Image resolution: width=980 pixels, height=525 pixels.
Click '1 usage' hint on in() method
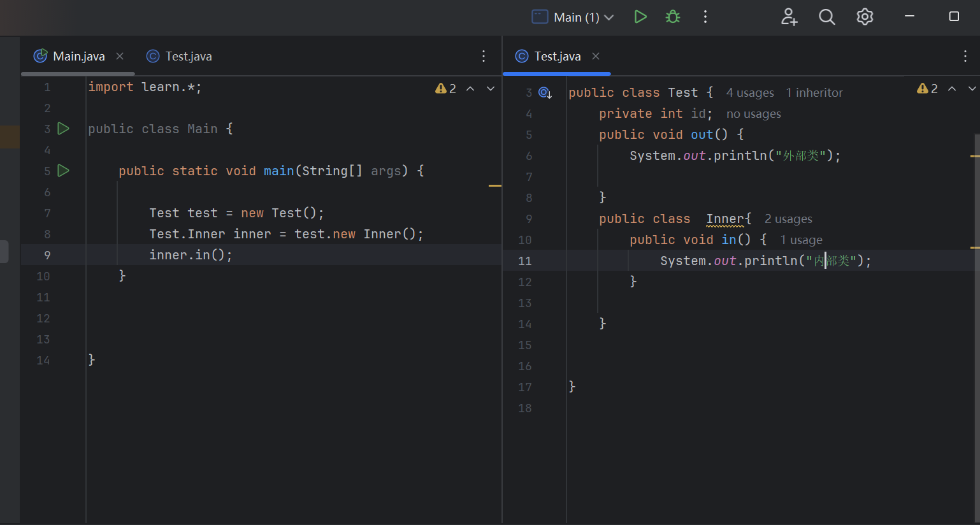[802, 240]
